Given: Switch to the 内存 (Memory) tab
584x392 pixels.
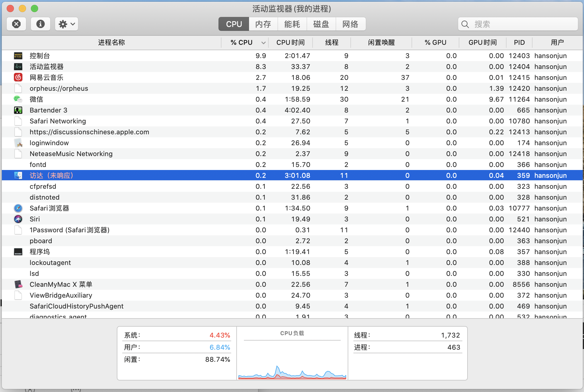Looking at the screenshot, I should (263, 24).
